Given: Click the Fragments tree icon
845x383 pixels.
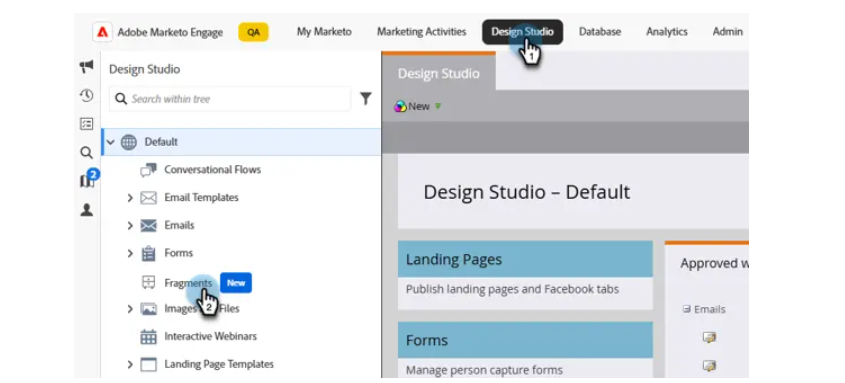Looking at the screenshot, I should click(148, 282).
